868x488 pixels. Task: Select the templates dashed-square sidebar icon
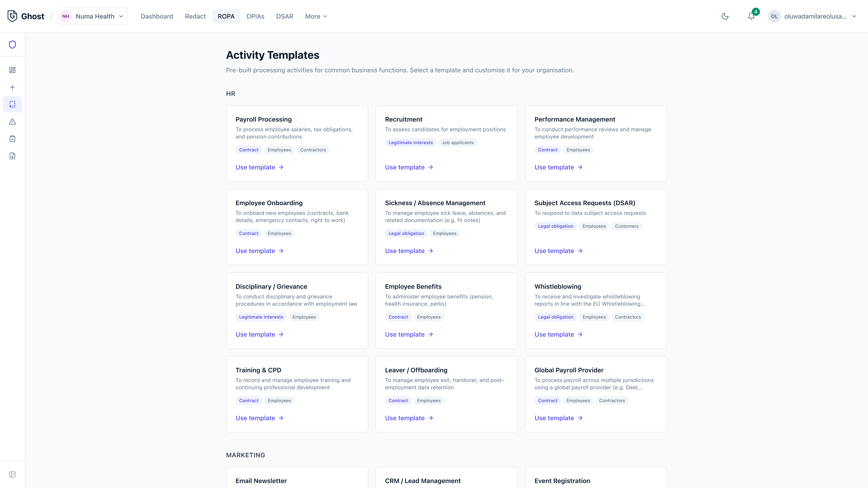tap(12, 104)
